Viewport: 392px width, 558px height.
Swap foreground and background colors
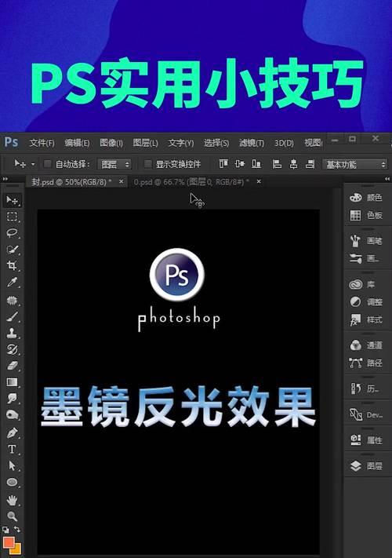tap(17, 529)
